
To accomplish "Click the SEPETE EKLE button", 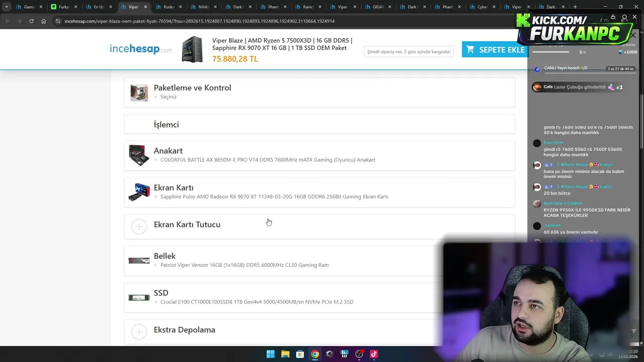I will 494,49.
